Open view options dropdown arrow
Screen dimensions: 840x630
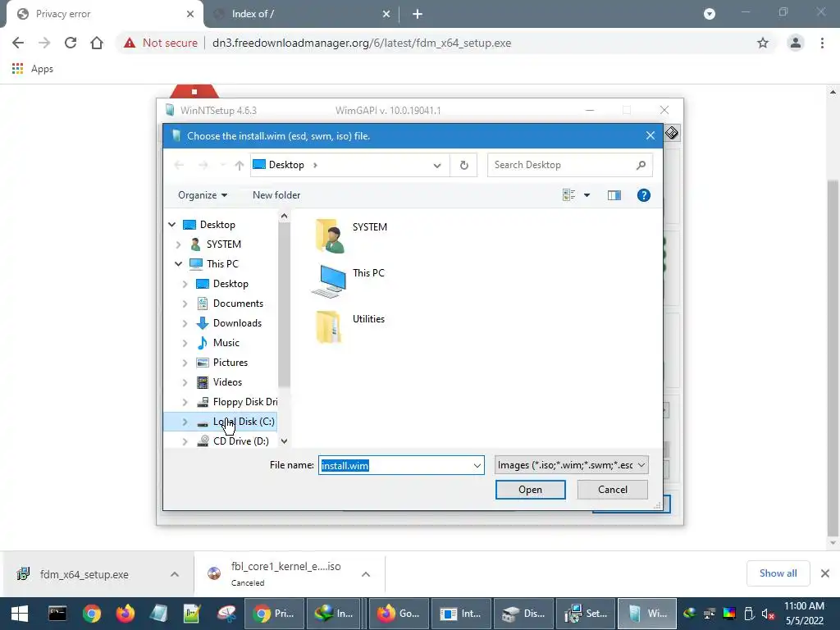coord(587,195)
